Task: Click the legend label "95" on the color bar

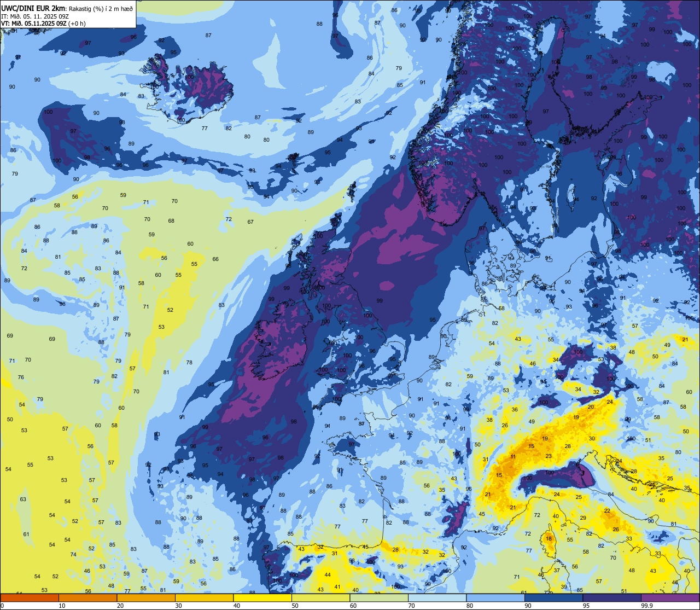Action: click(586, 606)
